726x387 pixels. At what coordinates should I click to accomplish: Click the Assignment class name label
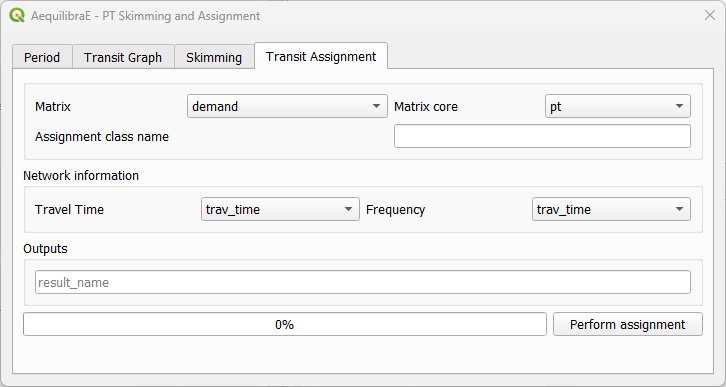102,137
